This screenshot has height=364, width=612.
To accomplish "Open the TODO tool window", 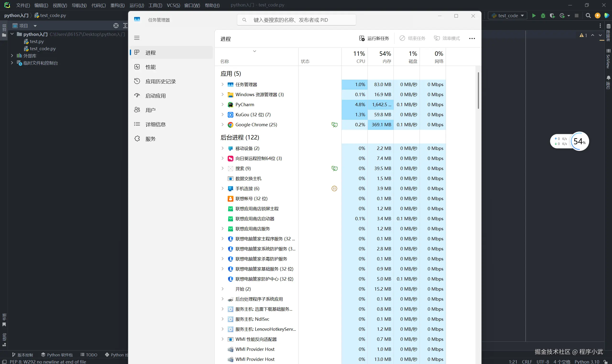I will (x=89, y=355).
